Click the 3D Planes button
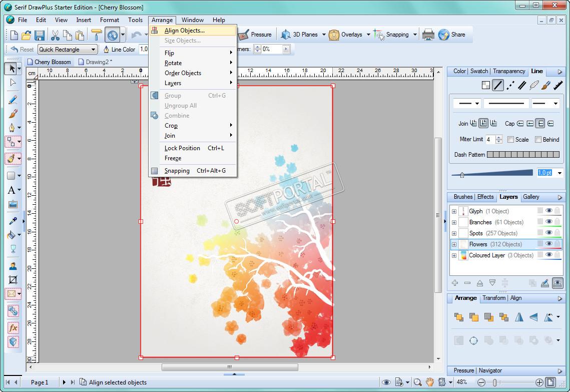The width and height of the screenshot is (570, 392). [x=300, y=35]
